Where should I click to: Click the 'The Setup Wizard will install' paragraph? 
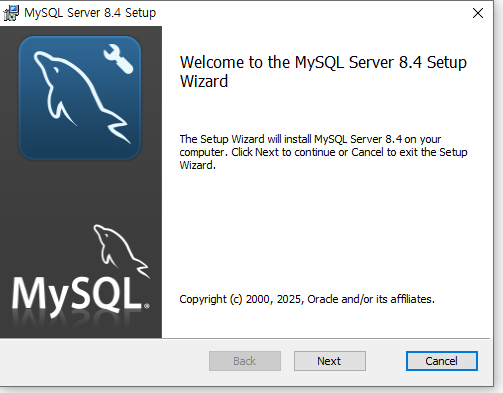coord(323,152)
